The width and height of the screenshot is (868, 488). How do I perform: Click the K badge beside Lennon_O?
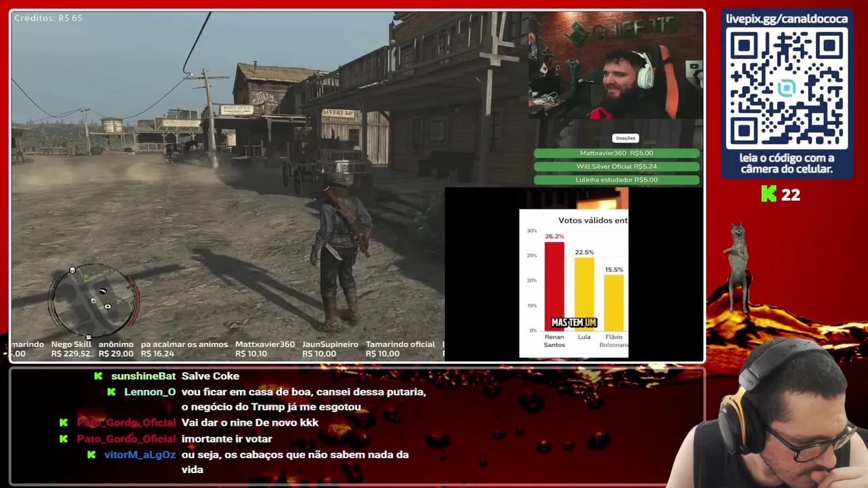click(x=112, y=392)
